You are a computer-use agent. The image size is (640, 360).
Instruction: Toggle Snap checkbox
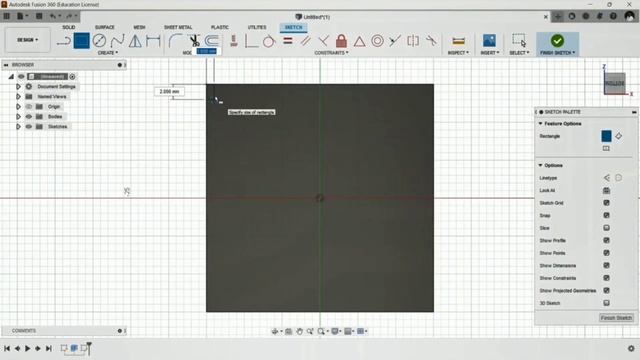coord(607,215)
